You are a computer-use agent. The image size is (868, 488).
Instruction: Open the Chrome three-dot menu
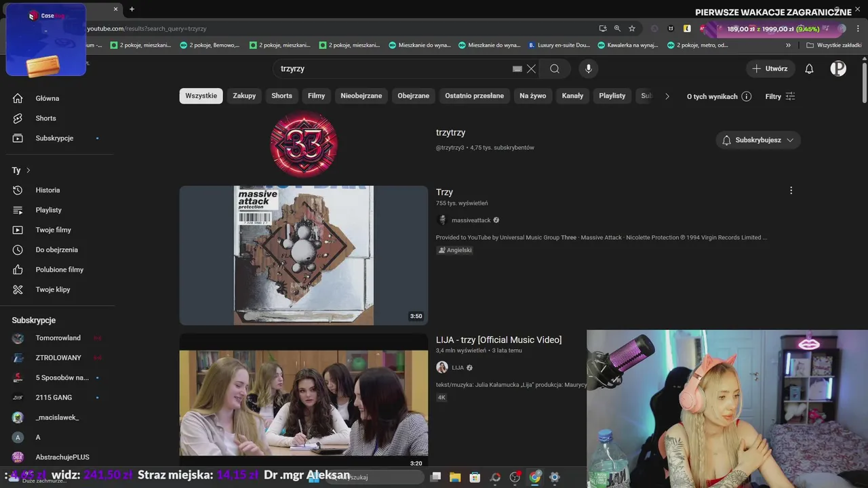[x=857, y=28]
